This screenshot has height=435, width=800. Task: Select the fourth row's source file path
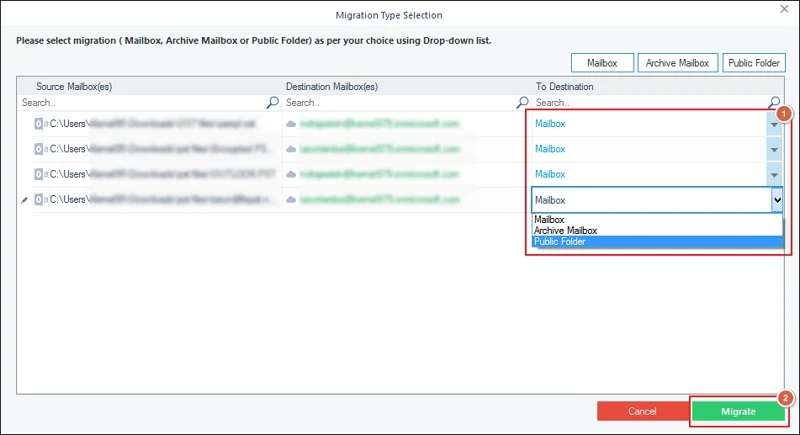[161, 199]
